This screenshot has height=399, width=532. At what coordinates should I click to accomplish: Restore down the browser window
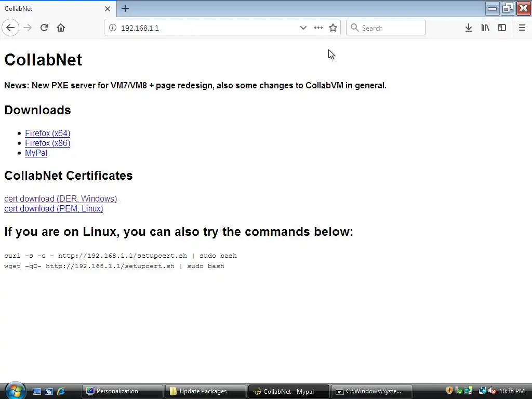508,8
